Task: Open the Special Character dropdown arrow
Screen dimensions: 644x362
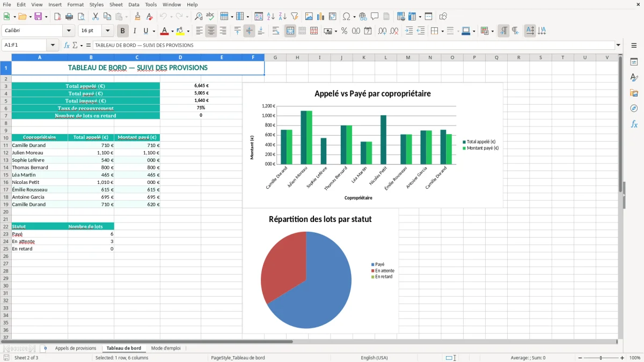Action: tap(354, 17)
